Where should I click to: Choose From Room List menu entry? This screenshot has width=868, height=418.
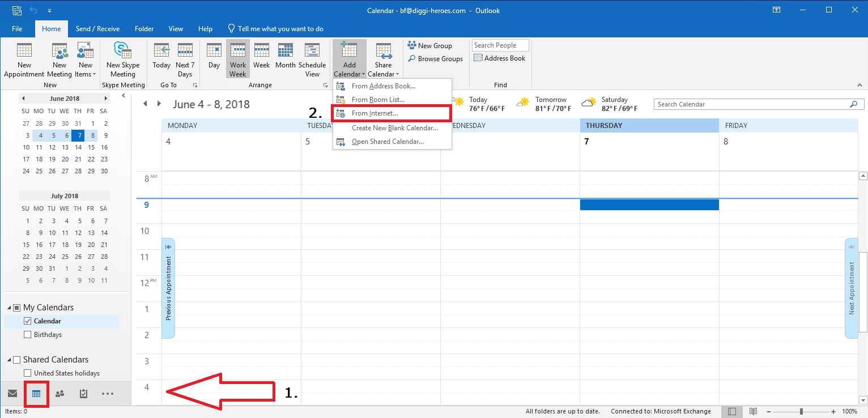[392, 100]
